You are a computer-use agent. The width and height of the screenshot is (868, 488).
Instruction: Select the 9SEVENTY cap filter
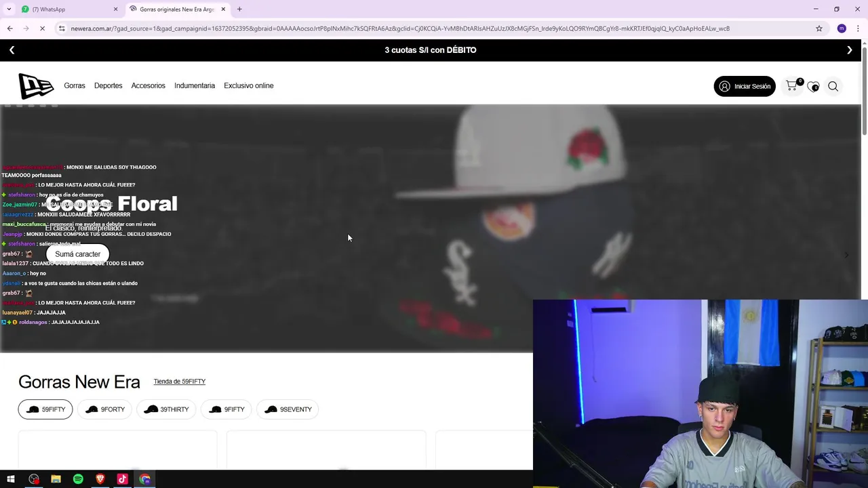[288, 409]
